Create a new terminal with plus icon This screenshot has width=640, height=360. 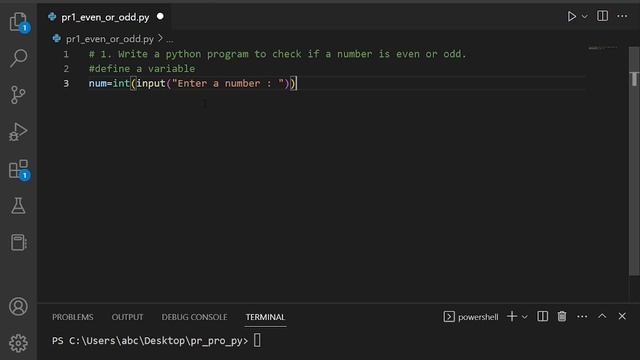[512, 316]
